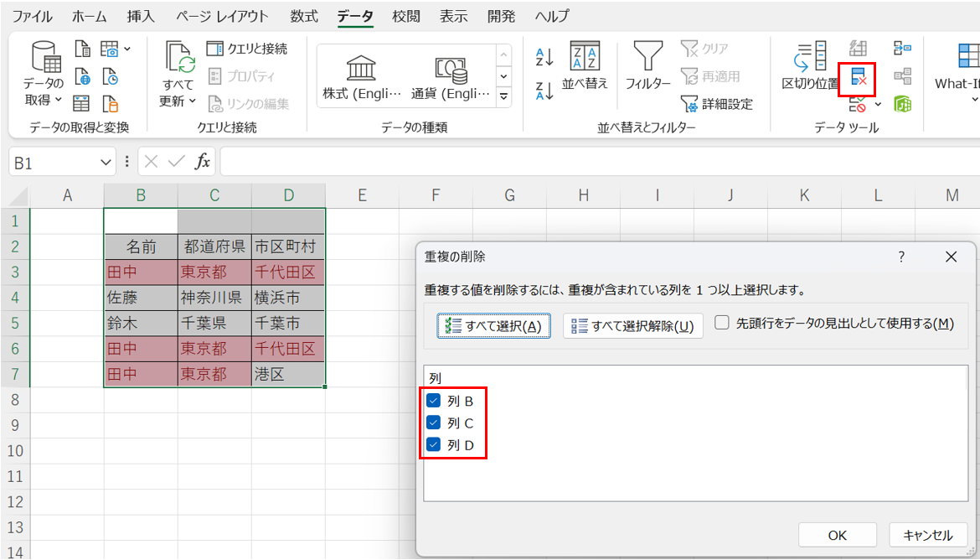Open the What-If analysis dropdown arrow

tap(974, 100)
